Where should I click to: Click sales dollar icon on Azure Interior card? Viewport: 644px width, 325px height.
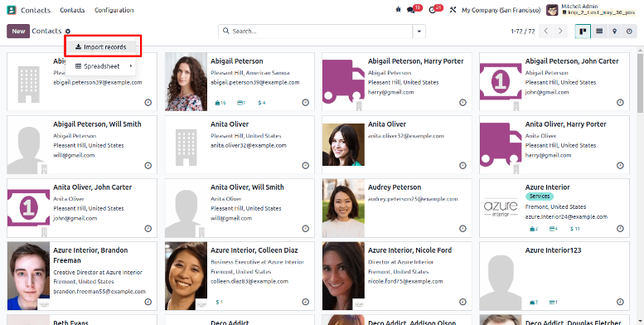tap(575, 229)
